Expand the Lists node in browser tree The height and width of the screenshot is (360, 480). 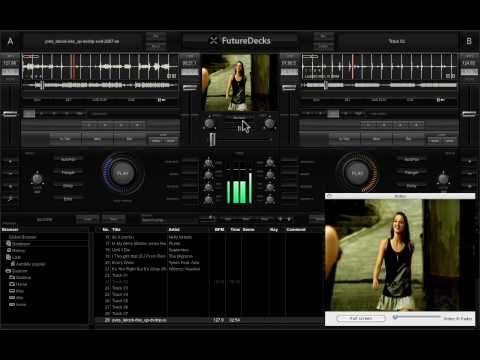(x=16, y=257)
